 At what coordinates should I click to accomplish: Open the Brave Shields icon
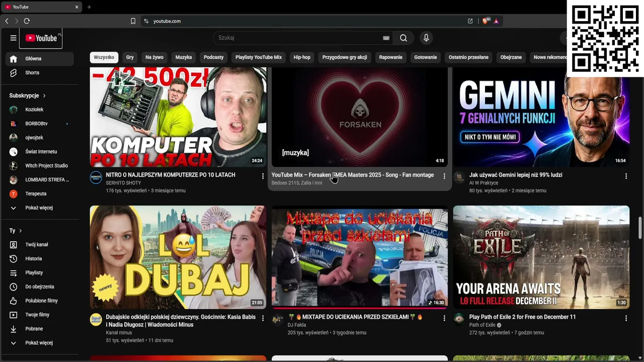486,21
